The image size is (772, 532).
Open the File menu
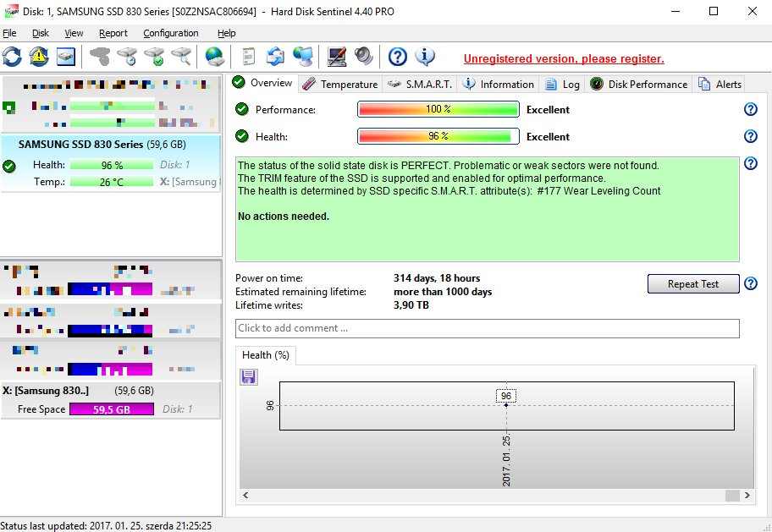click(x=9, y=33)
